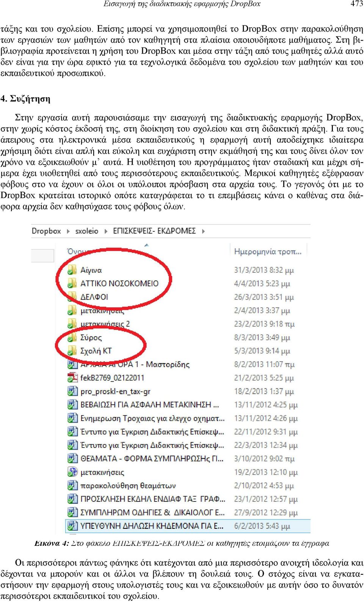Click the ΥΠΕΥΘΥΝΗ ΔΗΛΩΣΗ ΚΗΔΕΜΟΝΑ document icon
The height and width of the screenshot is (602, 364).
click(x=72, y=526)
